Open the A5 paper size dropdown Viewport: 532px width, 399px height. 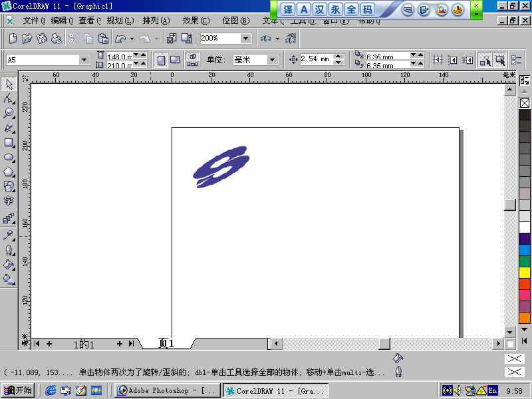click(84, 60)
